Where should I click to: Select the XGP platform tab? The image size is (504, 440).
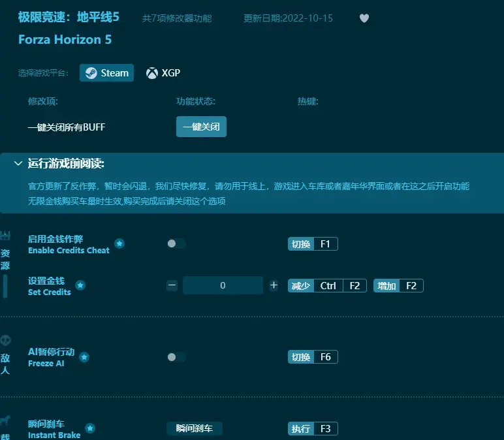pyautogui.click(x=163, y=73)
